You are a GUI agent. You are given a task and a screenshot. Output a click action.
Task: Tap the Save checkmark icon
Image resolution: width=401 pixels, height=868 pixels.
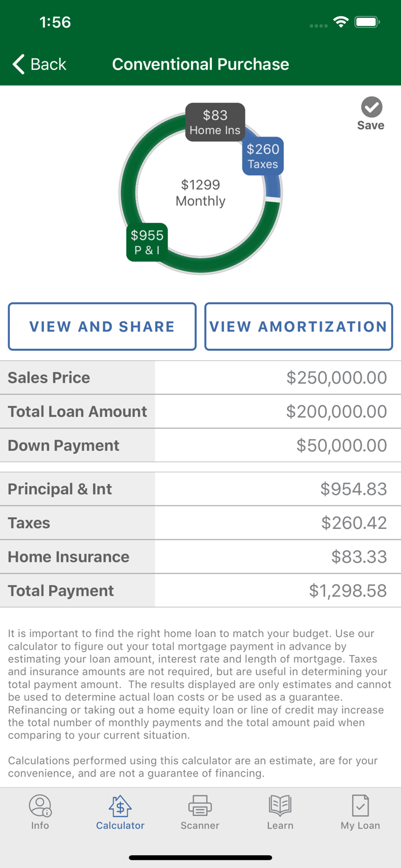tap(371, 106)
